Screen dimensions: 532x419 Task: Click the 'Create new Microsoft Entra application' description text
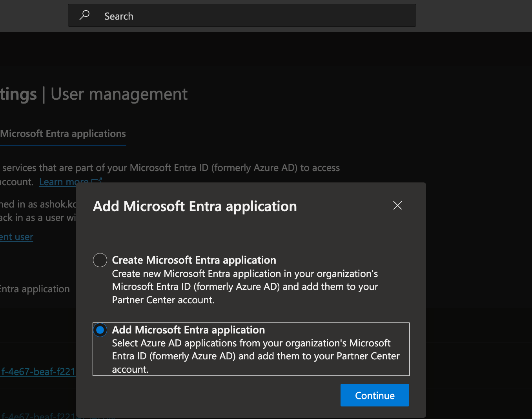tap(245, 287)
